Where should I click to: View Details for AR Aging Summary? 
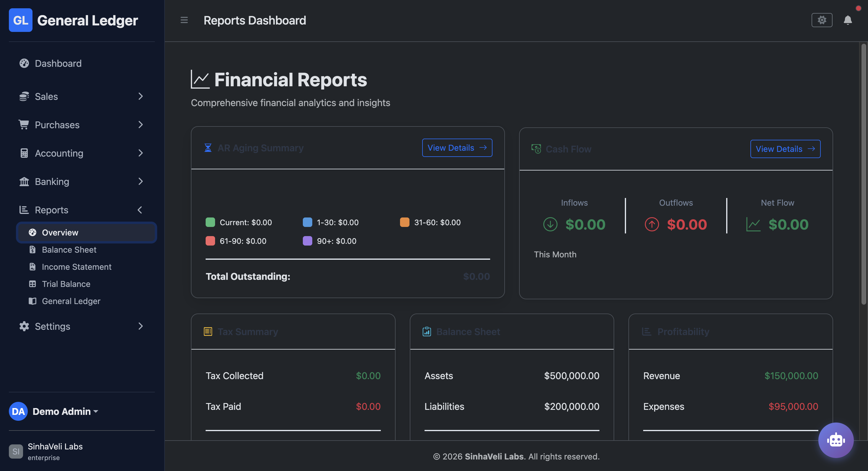[457, 147]
